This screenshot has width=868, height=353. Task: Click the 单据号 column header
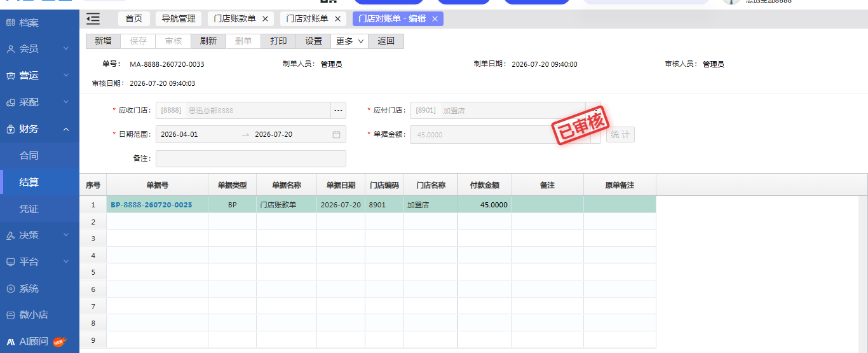click(x=157, y=185)
